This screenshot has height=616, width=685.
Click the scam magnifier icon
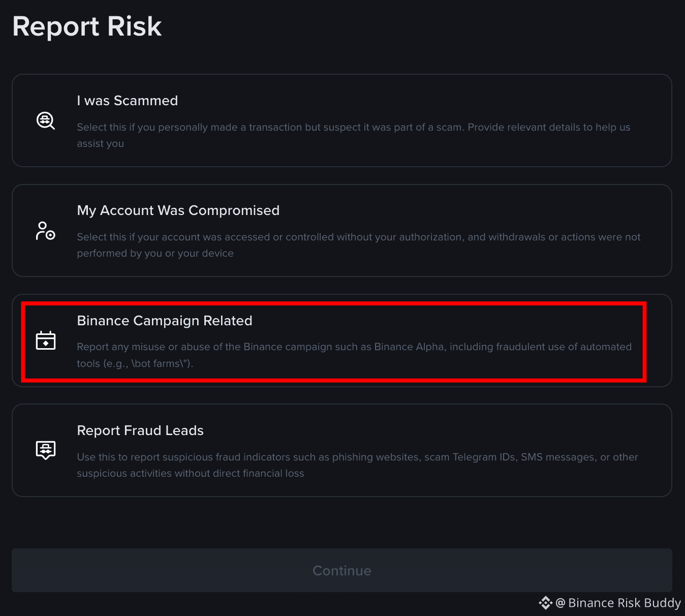click(x=46, y=120)
